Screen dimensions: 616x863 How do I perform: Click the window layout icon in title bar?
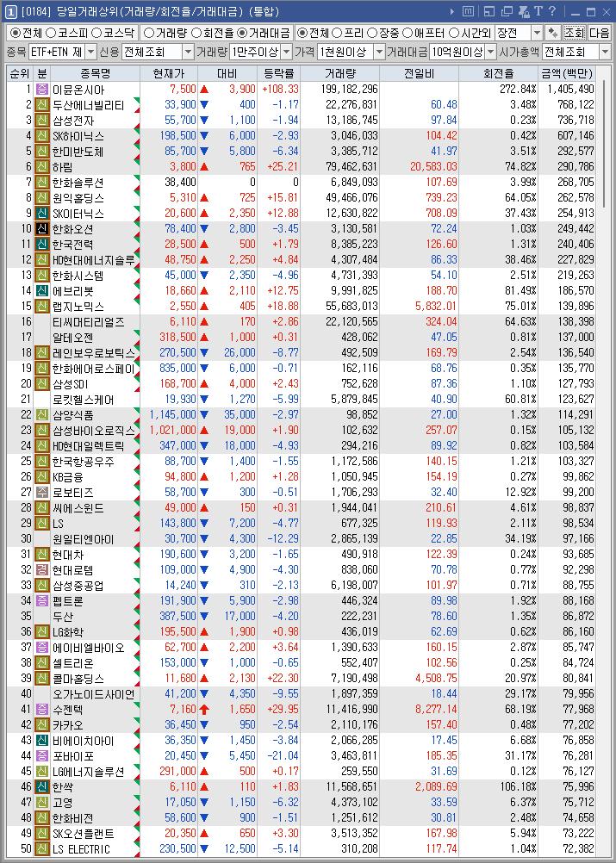point(488,11)
